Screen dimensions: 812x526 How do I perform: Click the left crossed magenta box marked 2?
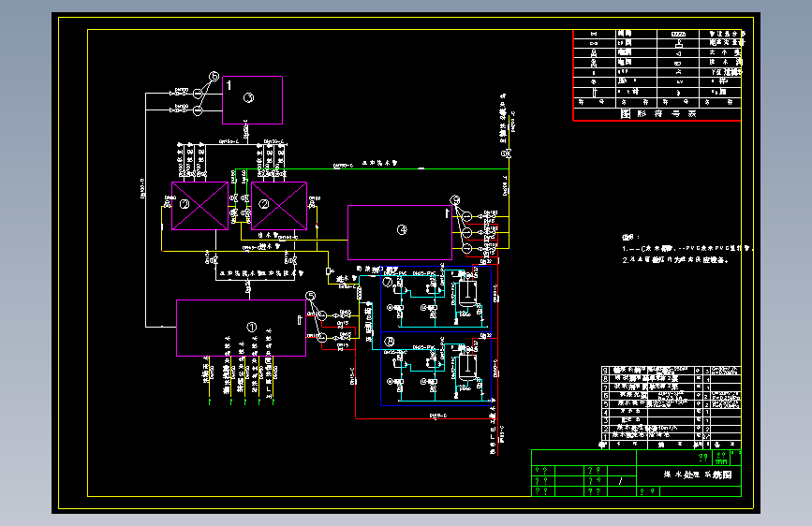pyautogui.click(x=199, y=206)
